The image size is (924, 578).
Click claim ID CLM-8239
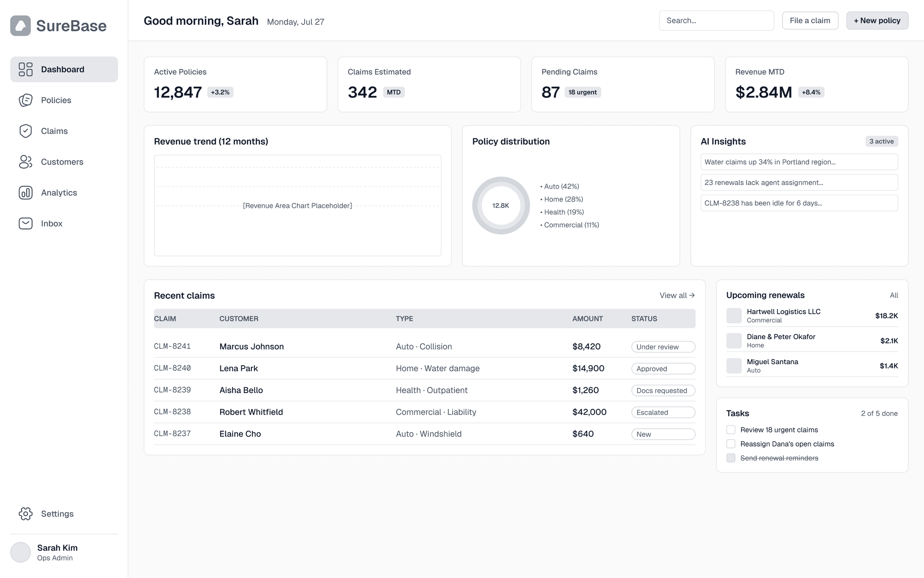tap(172, 390)
